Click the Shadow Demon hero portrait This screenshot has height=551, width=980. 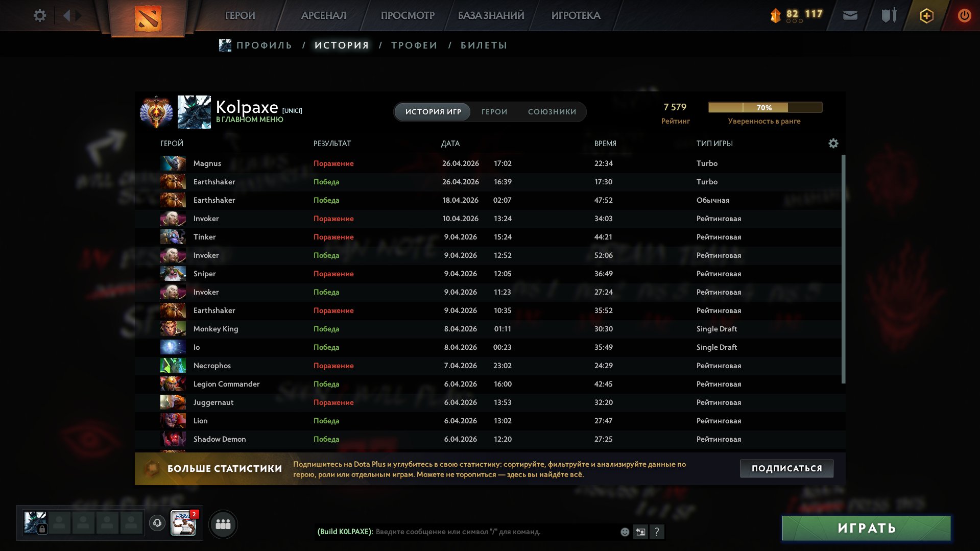pos(173,439)
